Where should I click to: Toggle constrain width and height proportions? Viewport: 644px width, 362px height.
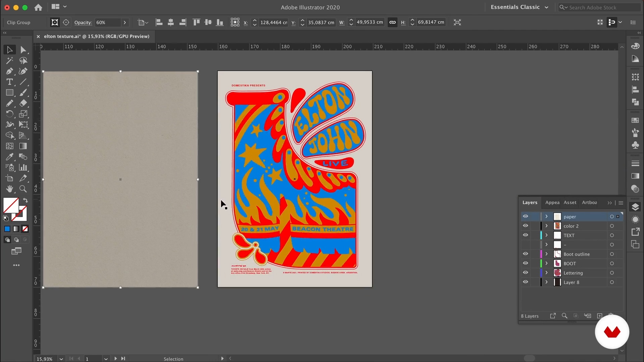[392, 22]
